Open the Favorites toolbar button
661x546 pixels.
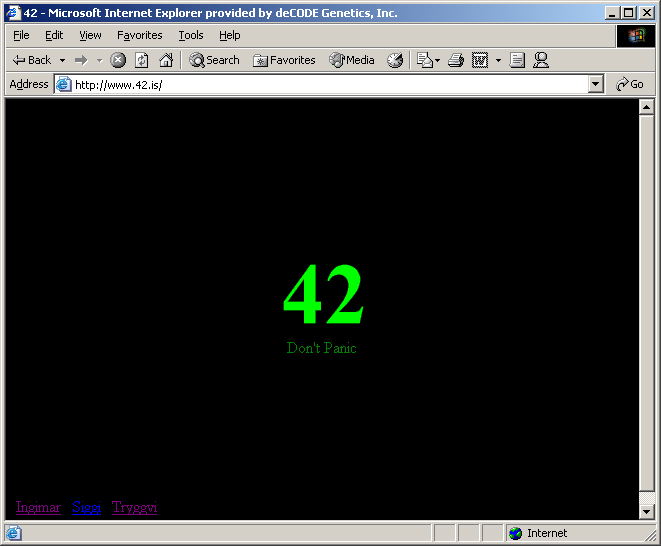(284, 60)
